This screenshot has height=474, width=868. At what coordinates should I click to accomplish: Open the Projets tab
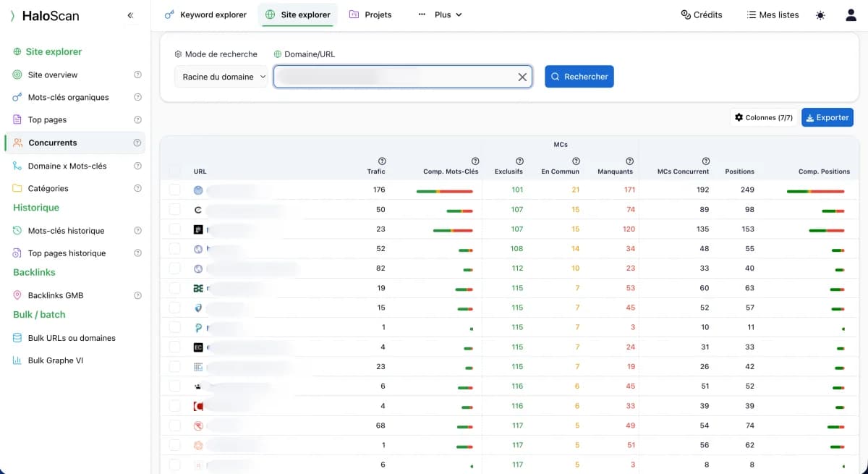(x=370, y=14)
